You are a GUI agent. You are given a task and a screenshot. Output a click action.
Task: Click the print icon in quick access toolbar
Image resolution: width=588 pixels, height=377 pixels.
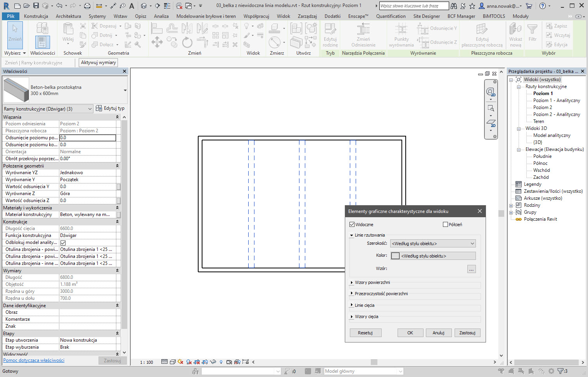click(x=87, y=6)
